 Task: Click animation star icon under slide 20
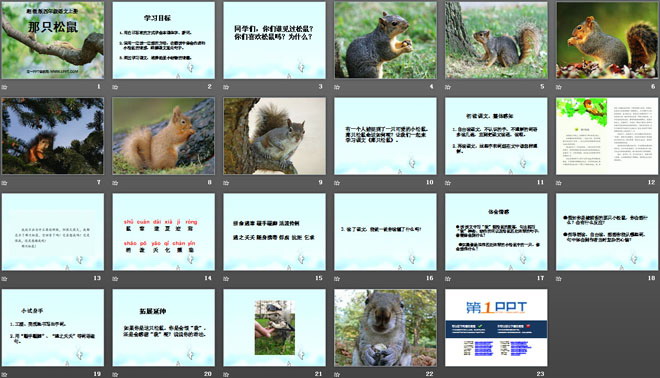click(x=115, y=374)
